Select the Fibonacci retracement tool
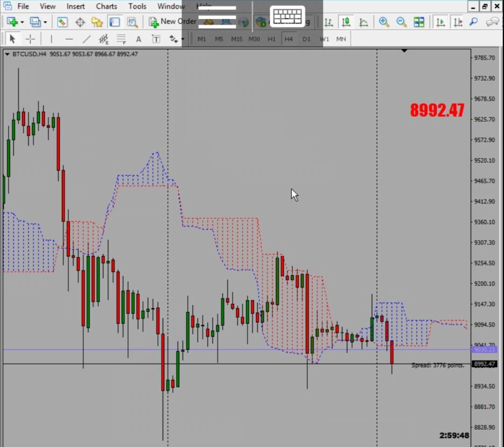 click(121, 39)
